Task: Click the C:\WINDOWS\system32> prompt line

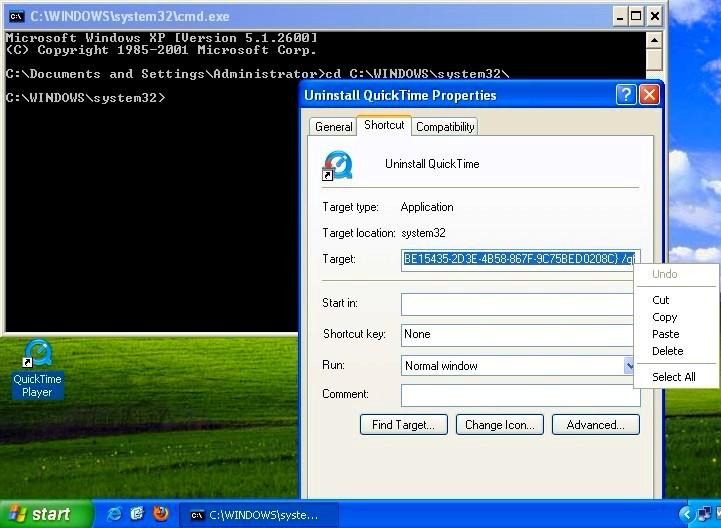Action: (x=86, y=98)
